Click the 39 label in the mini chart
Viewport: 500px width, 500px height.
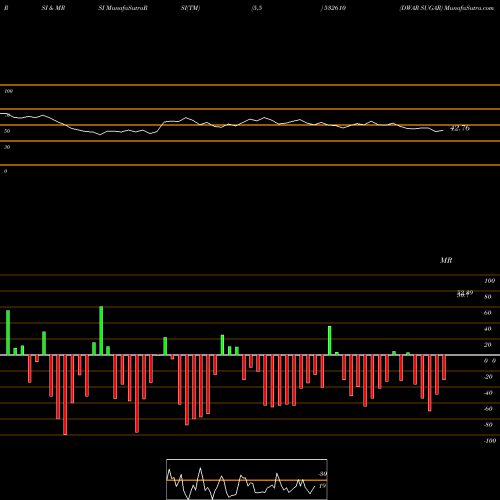point(322,474)
